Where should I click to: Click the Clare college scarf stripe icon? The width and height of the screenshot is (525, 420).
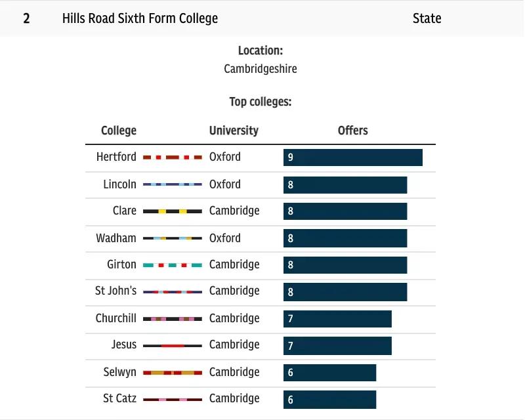(x=173, y=211)
